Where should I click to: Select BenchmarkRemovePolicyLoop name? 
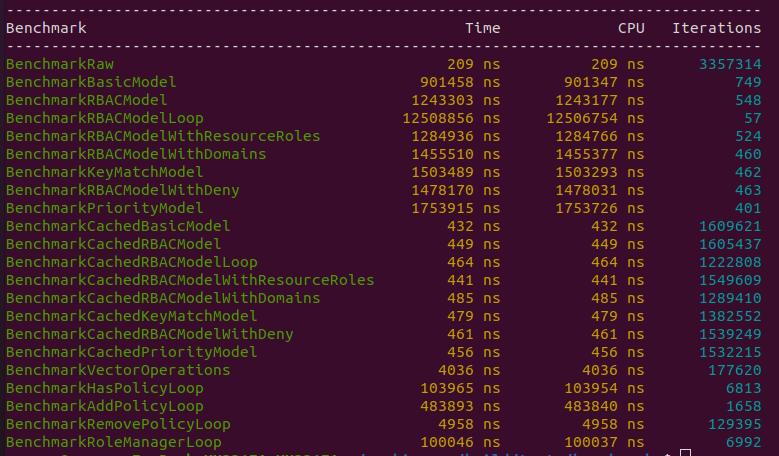[x=118, y=424]
